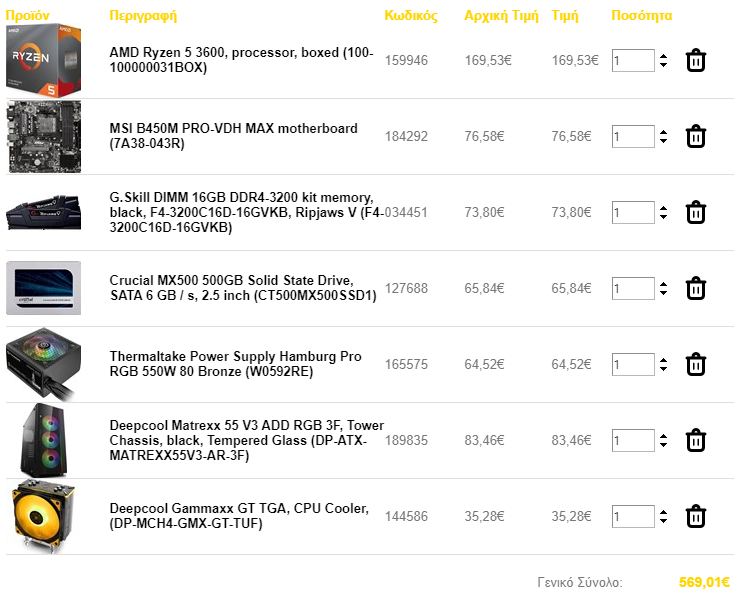Click quantity field for AMD Ryzen 5 3600

(633, 60)
